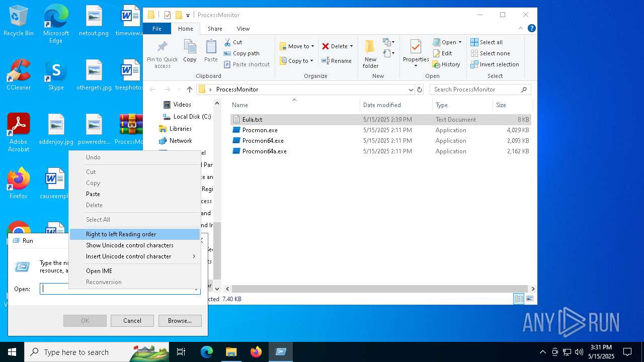This screenshot has width=644, height=362.
Task: Switch to the View tab
Action: point(243,29)
